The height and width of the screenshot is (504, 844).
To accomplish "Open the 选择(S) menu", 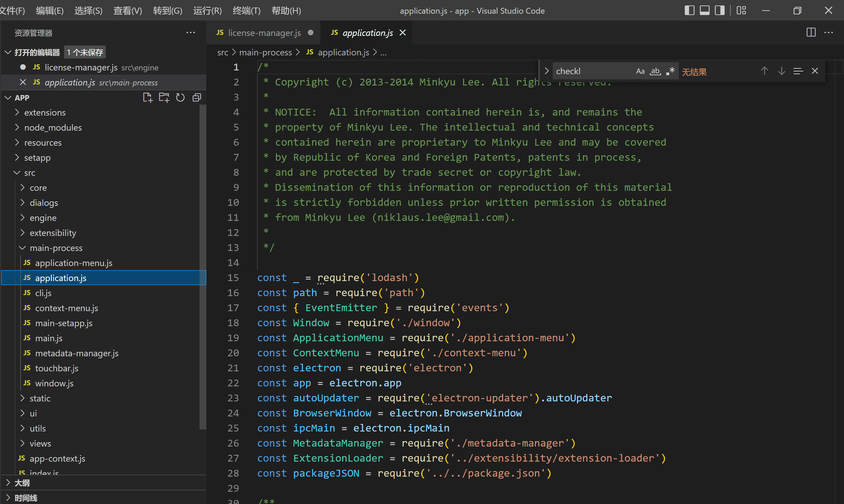I will coord(88,11).
